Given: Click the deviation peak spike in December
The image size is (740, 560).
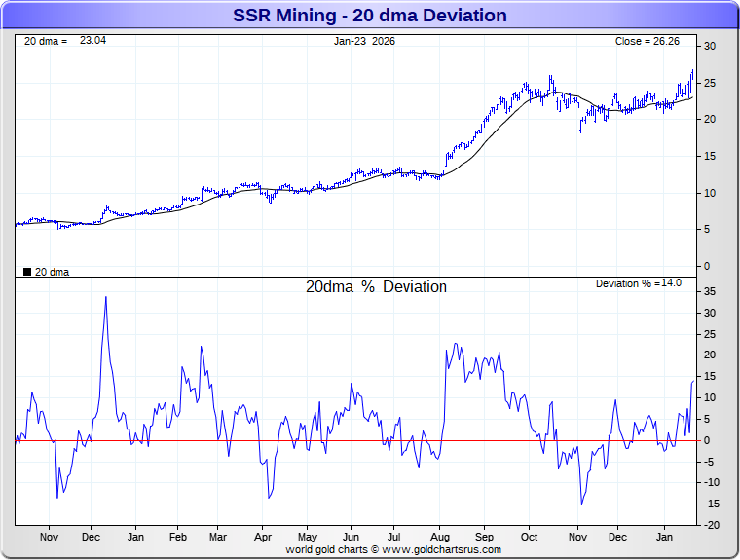Looking at the screenshot, I should (106, 297).
